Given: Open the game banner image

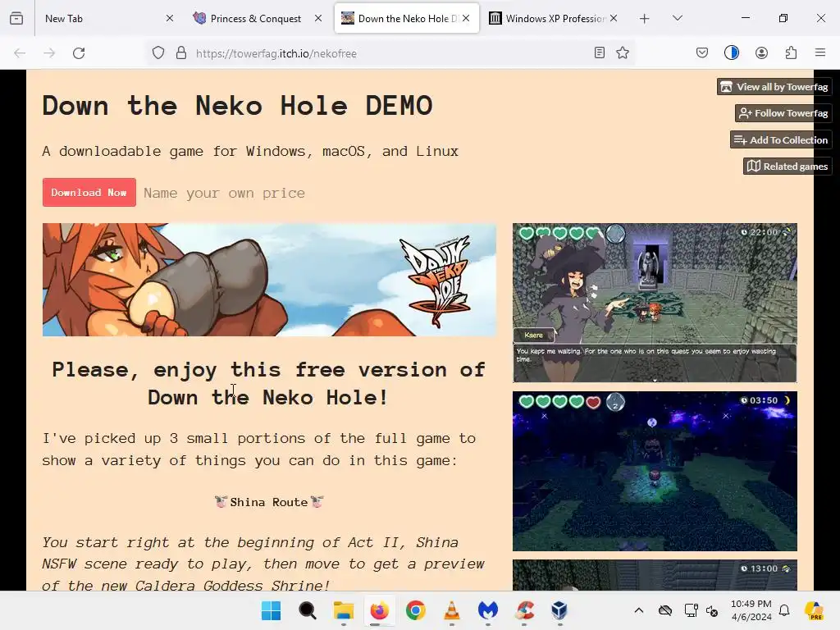Looking at the screenshot, I should click(x=269, y=280).
